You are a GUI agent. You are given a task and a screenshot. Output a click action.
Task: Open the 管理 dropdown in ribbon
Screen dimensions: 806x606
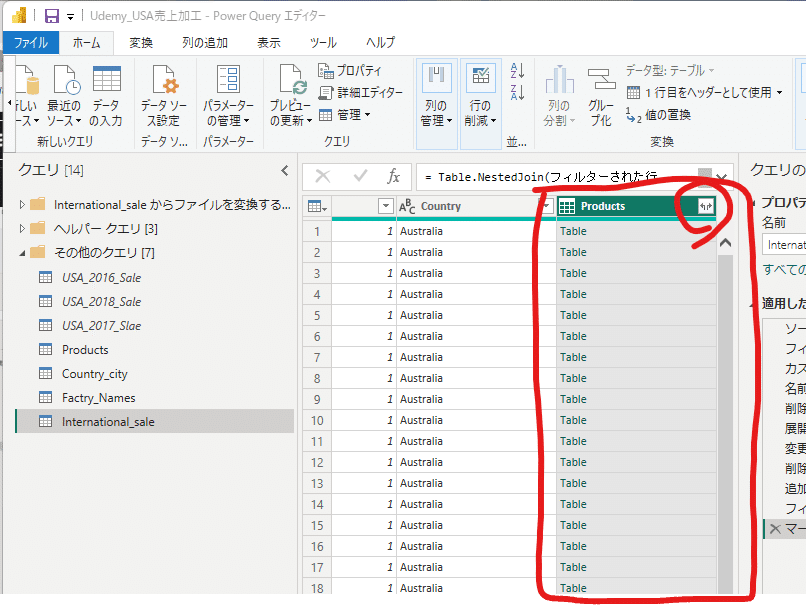pos(344,115)
